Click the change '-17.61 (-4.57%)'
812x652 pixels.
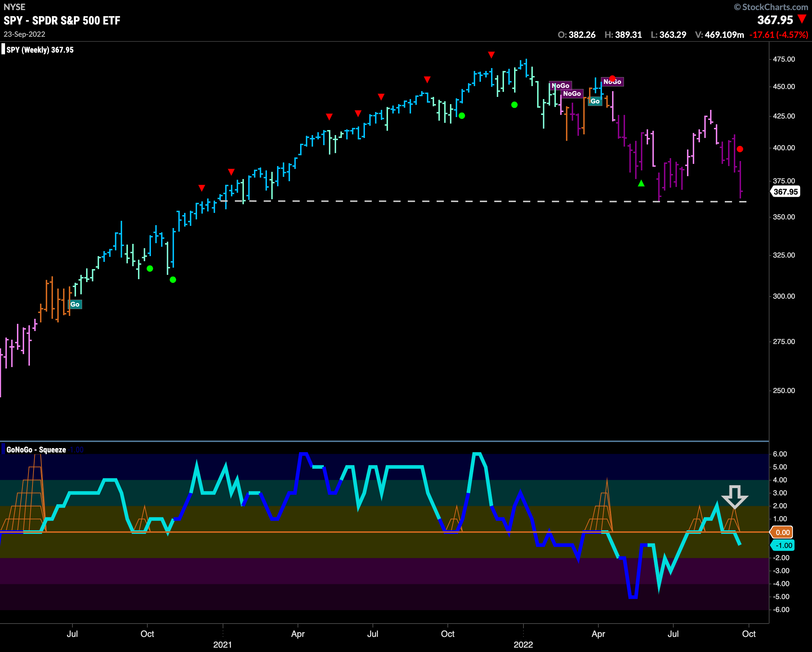pyautogui.click(x=779, y=35)
